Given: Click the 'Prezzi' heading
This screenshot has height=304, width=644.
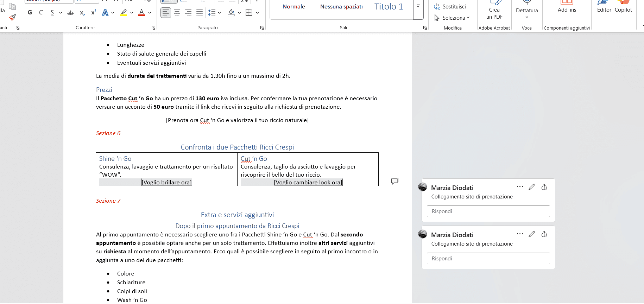Looking at the screenshot, I should coord(104,90).
